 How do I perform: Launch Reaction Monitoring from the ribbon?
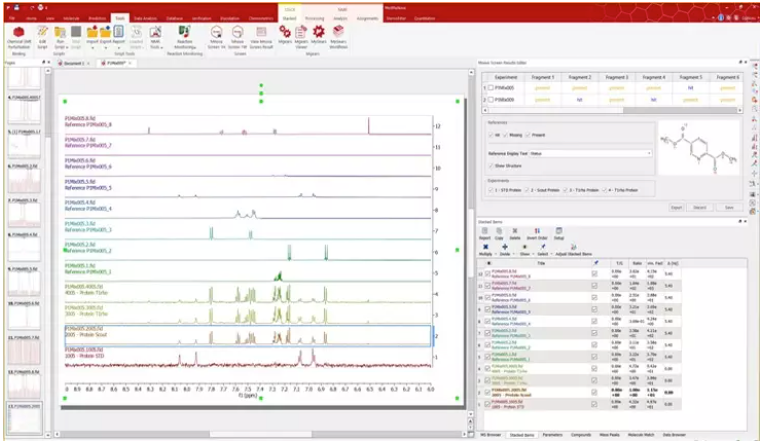click(x=185, y=37)
